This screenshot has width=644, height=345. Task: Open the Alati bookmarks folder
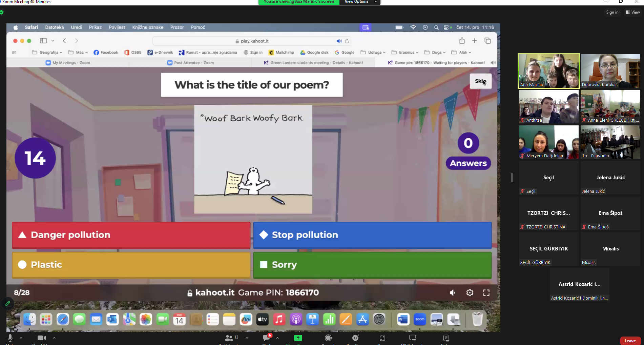point(461,53)
